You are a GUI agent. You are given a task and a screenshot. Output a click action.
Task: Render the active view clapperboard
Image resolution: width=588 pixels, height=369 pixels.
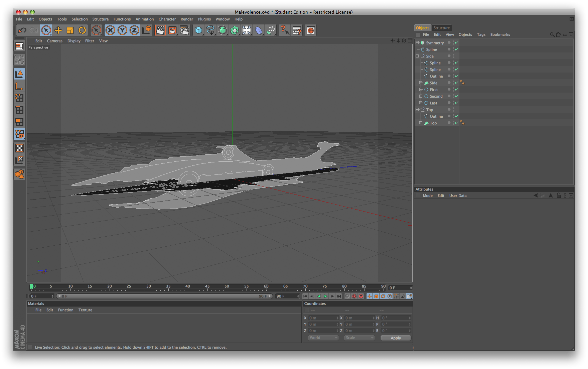click(160, 30)
